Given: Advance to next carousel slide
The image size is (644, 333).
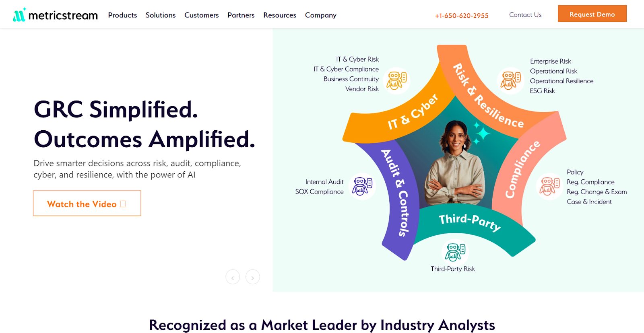Looking at the screenshot, I should pos(253,277).
